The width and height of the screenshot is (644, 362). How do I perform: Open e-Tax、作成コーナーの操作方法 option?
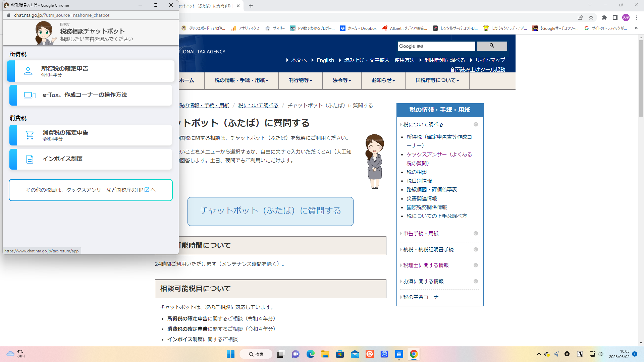[91, 95]
